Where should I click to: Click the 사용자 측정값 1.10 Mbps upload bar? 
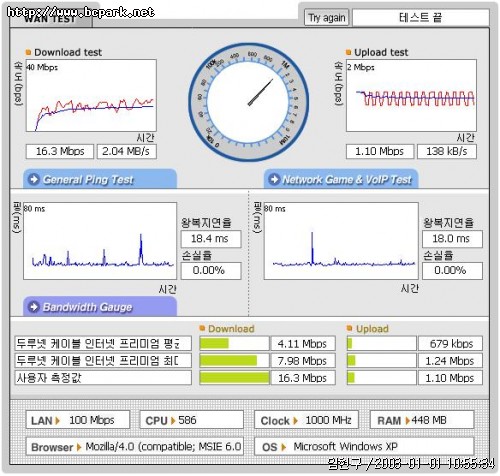(381, 378)
